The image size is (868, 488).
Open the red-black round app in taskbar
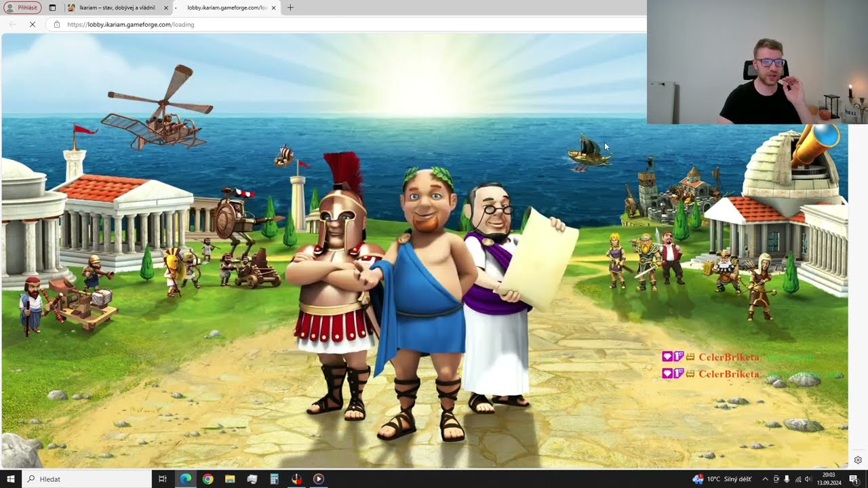(296, 479)
